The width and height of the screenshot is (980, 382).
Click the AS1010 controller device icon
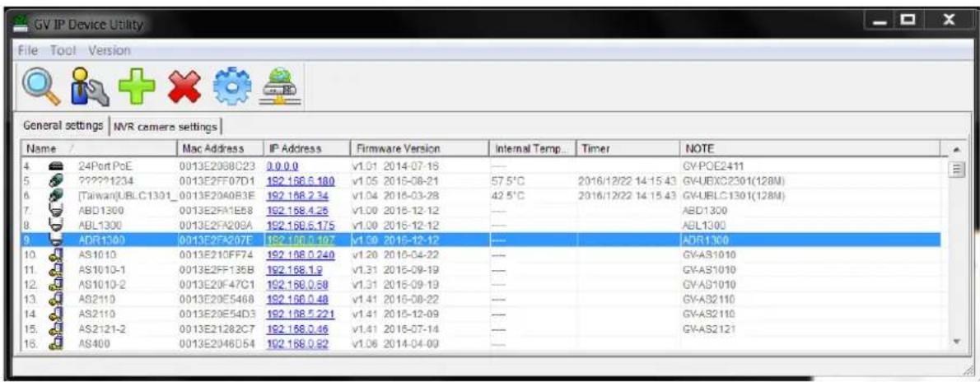(55, 256)
